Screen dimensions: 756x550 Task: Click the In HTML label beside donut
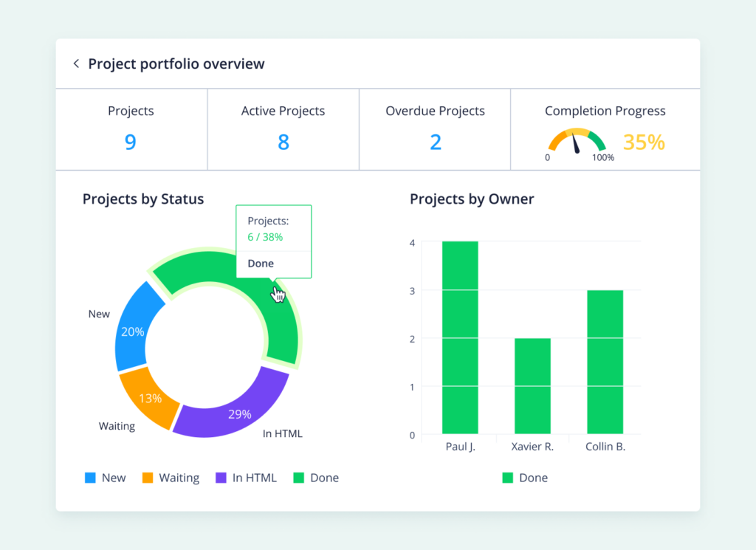283,434
